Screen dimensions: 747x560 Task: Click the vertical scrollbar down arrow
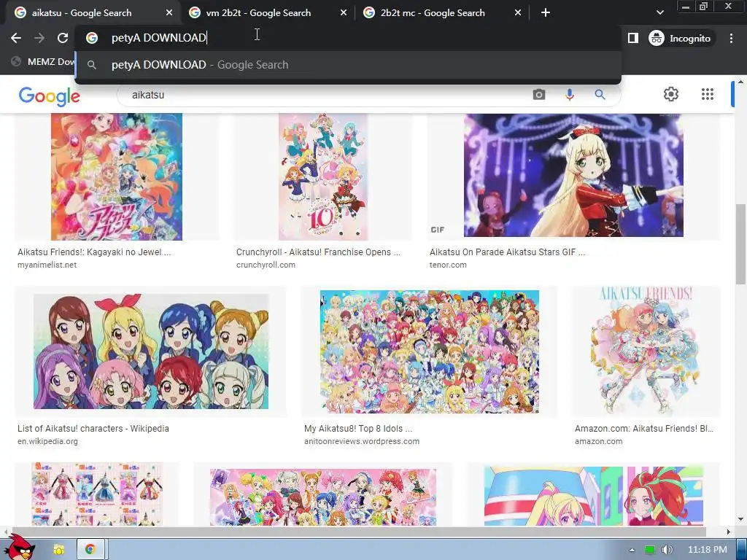pyautogui.click(x=741, y=519)
